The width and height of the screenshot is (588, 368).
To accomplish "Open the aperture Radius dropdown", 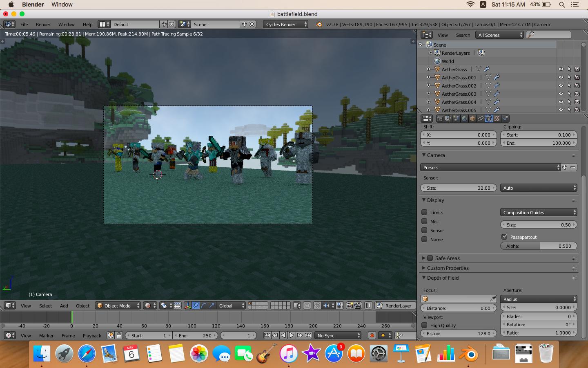I will (x=539, y=299).
